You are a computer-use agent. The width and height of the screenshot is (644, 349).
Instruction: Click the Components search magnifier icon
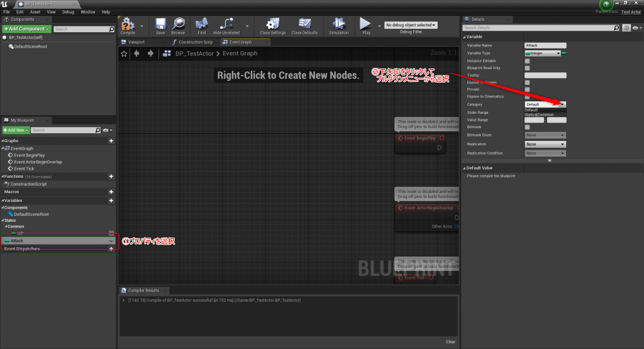click(111, 29)
